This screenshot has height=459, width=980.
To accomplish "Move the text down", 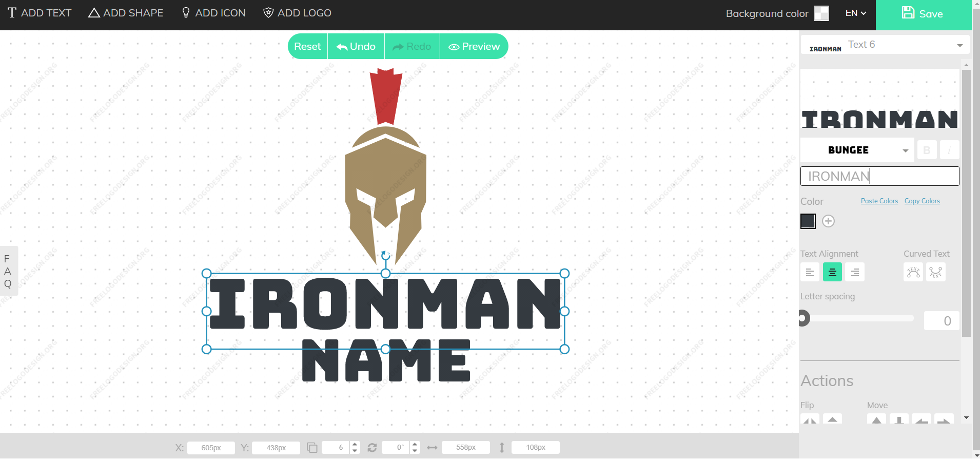I will point(899,419).
